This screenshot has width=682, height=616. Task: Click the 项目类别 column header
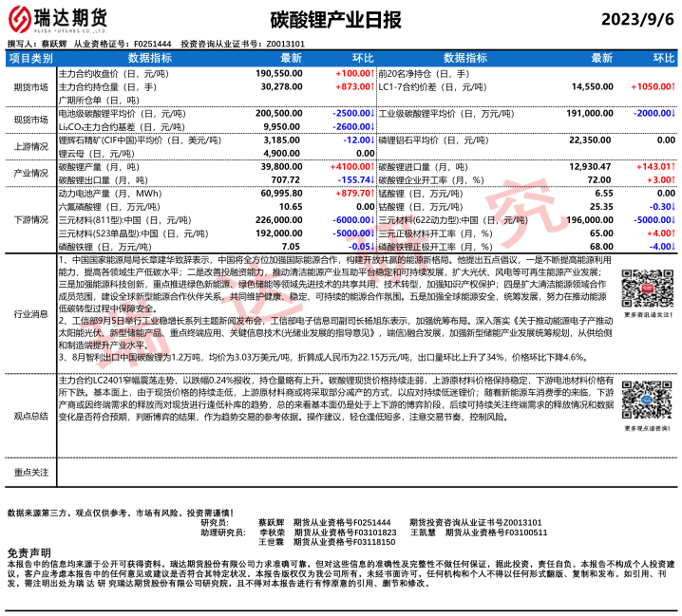(x=31, y=58)
